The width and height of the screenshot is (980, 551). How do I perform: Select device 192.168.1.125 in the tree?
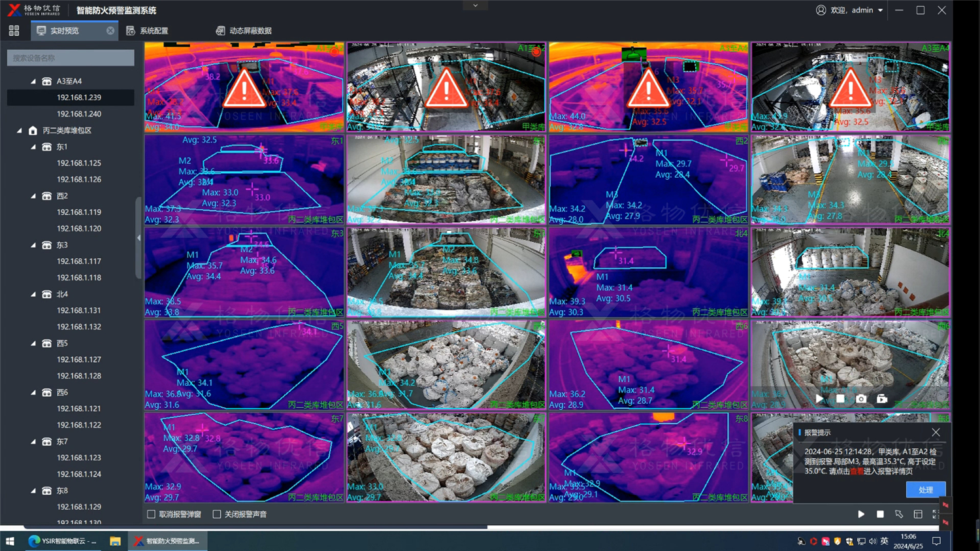point(78,163)
